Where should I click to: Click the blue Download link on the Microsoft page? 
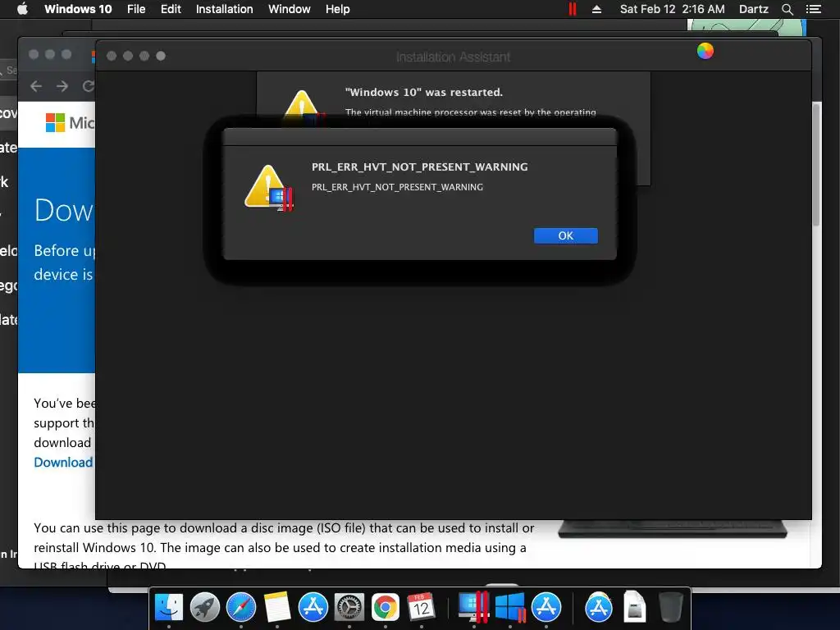coord(63,463)
